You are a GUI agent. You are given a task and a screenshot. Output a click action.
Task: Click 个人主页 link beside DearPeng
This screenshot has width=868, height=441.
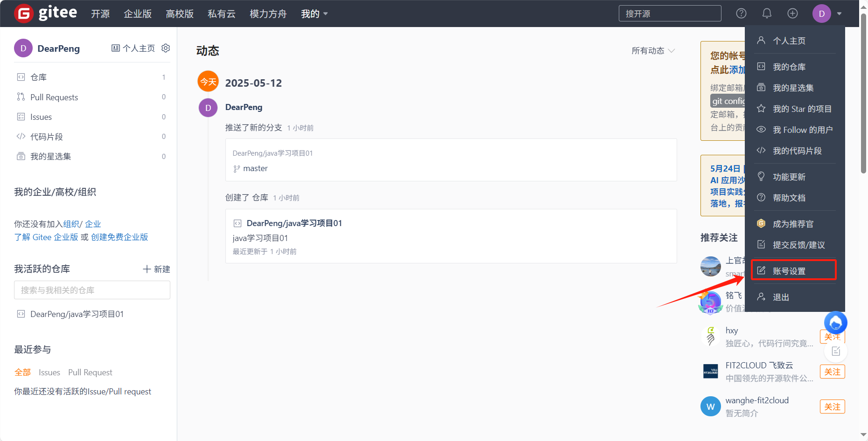[x=133, y=48]
